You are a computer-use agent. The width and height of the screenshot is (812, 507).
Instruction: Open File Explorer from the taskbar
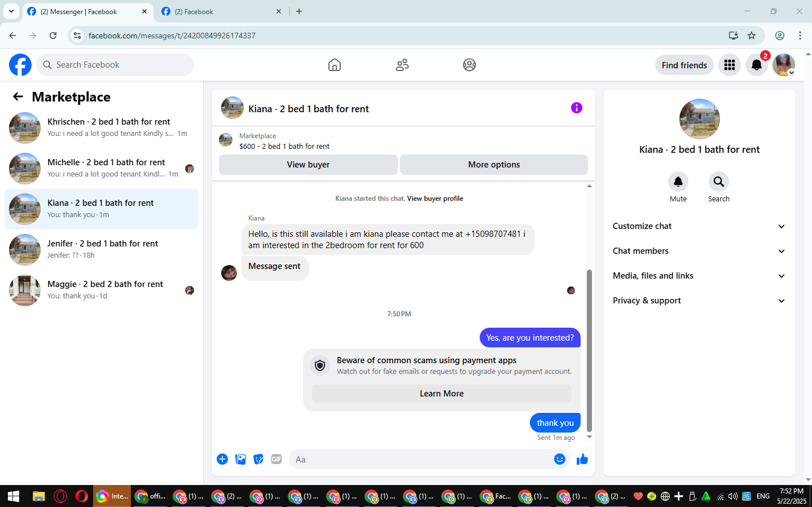click(38, 496)
